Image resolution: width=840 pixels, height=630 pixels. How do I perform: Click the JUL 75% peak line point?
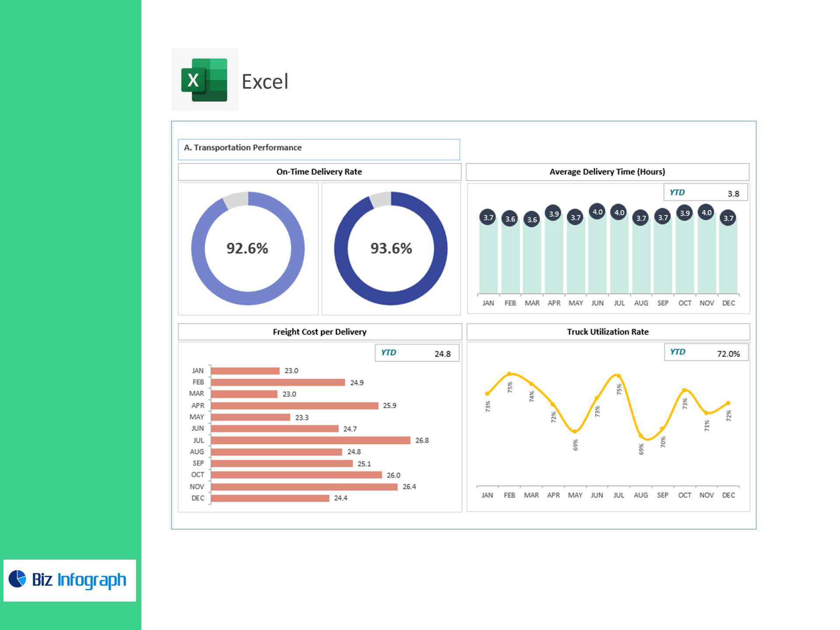coord(618,376)
